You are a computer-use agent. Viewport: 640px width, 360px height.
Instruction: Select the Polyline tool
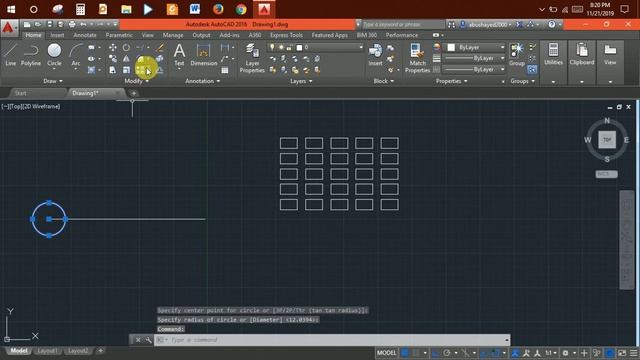click(x=31, y=55)
